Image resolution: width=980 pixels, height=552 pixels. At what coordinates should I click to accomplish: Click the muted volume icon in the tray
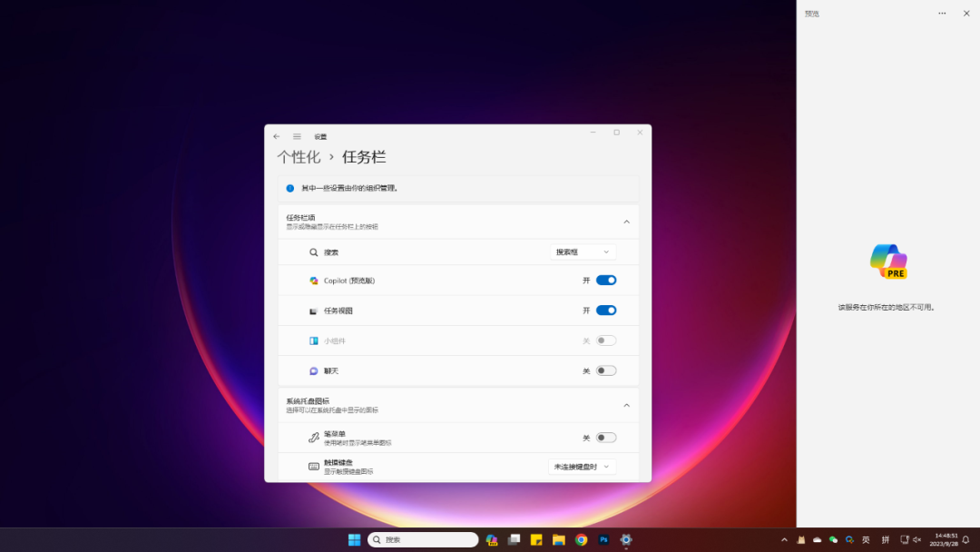pyautogui.click(x=916, y=539)
